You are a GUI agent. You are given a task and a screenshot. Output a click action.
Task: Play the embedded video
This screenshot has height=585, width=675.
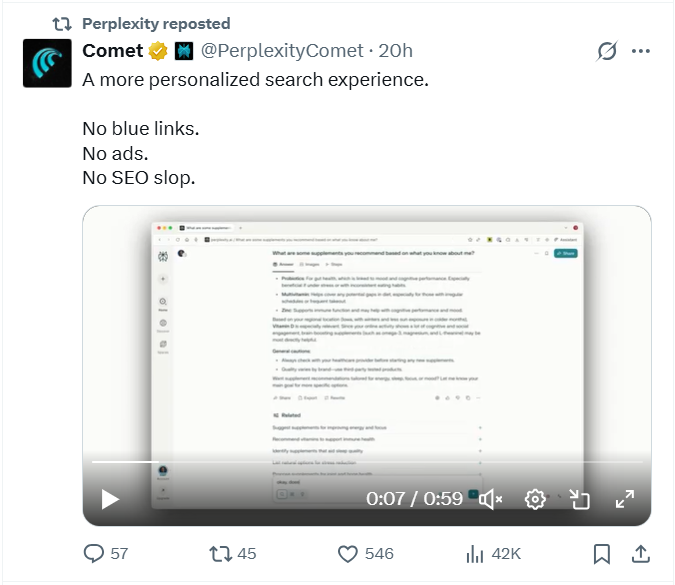coord(110,499)
